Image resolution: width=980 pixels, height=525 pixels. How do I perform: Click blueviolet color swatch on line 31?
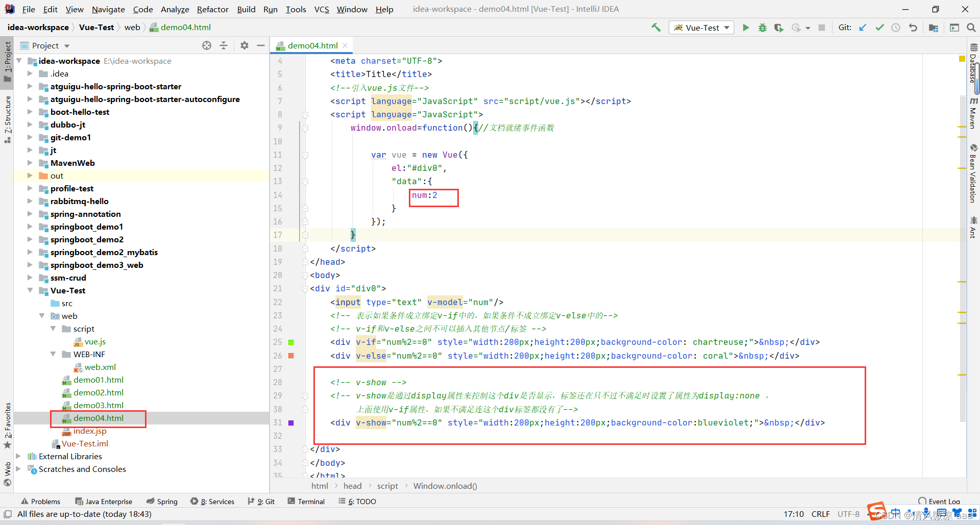[x=291, y=423]
